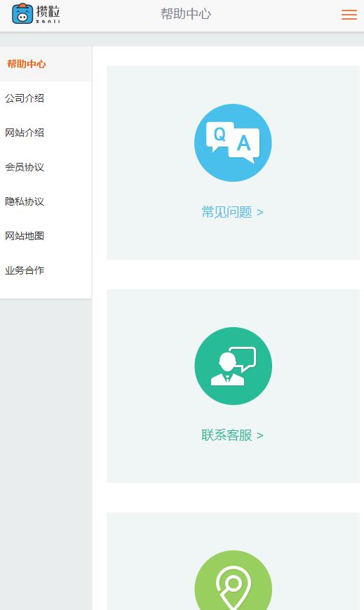View the 隐私协议 page
This screenshot has height=610, width=364.
25,201
